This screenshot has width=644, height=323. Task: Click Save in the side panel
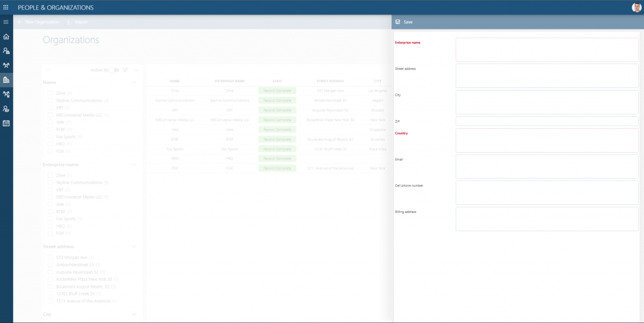404,22
